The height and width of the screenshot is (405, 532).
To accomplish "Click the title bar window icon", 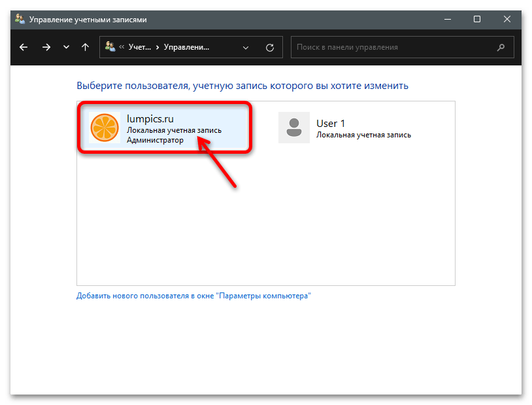I will click(19, 20).
